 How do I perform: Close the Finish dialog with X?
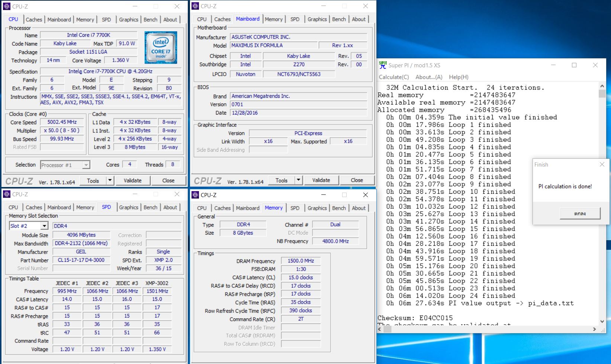point(602,164)
